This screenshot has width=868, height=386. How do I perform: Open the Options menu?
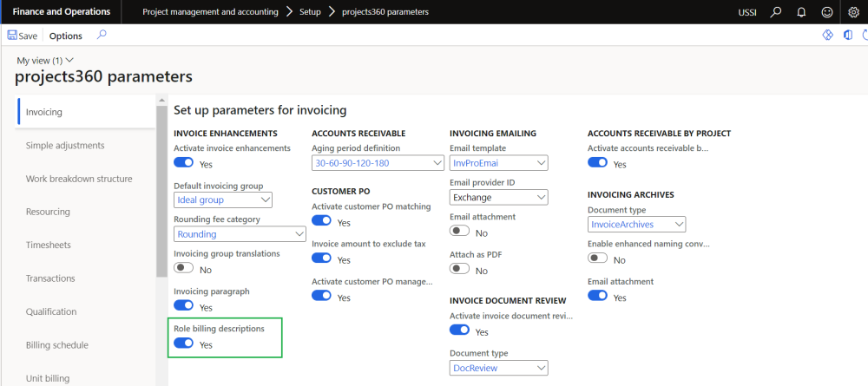tap(66, 36)
